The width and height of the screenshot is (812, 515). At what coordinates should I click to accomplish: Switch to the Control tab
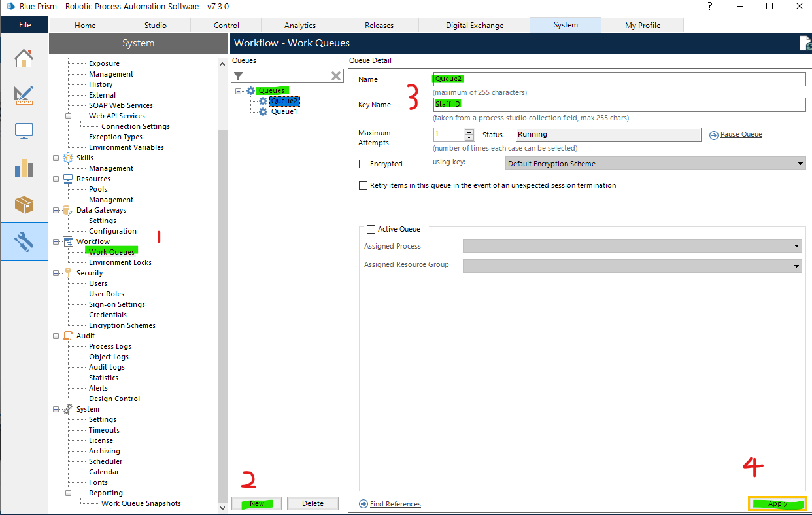coord(226,26)
